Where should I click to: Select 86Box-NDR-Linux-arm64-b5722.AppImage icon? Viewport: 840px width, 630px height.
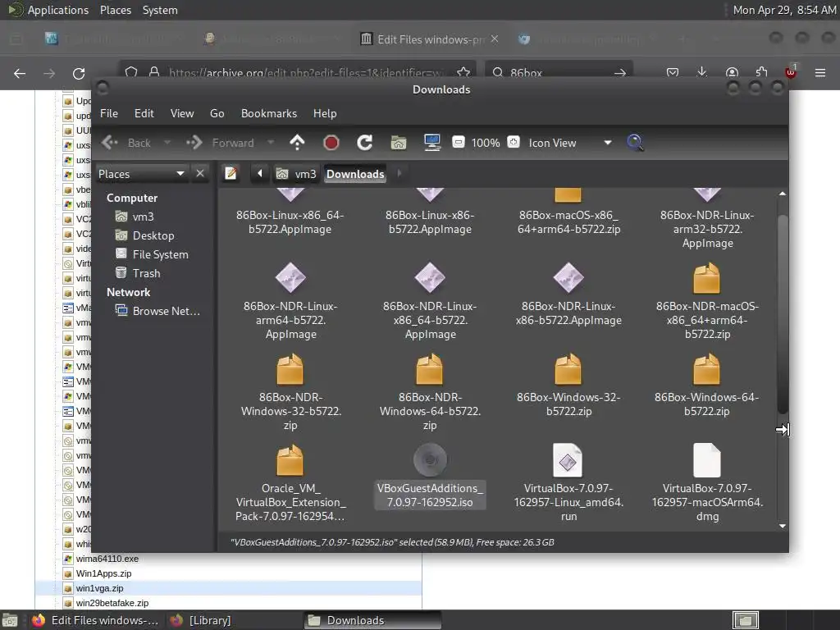pyautogui.click(x=290, y=277)
